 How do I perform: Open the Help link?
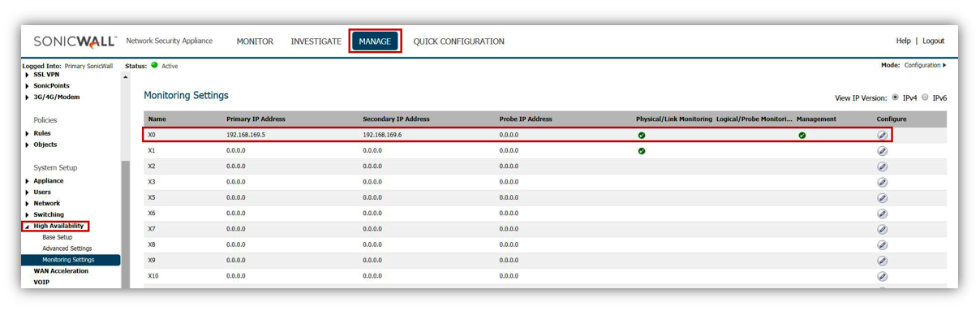pos(903,41)
